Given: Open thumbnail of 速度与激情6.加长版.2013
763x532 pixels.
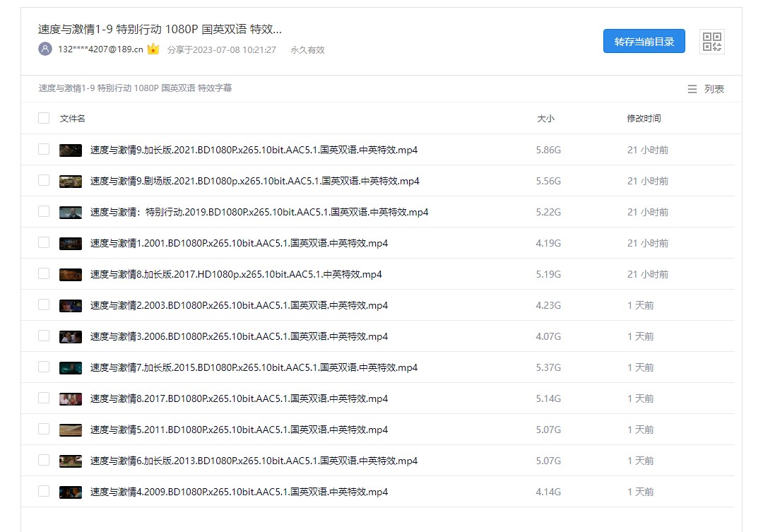Looking at the screenshot, I should (71, 461).
